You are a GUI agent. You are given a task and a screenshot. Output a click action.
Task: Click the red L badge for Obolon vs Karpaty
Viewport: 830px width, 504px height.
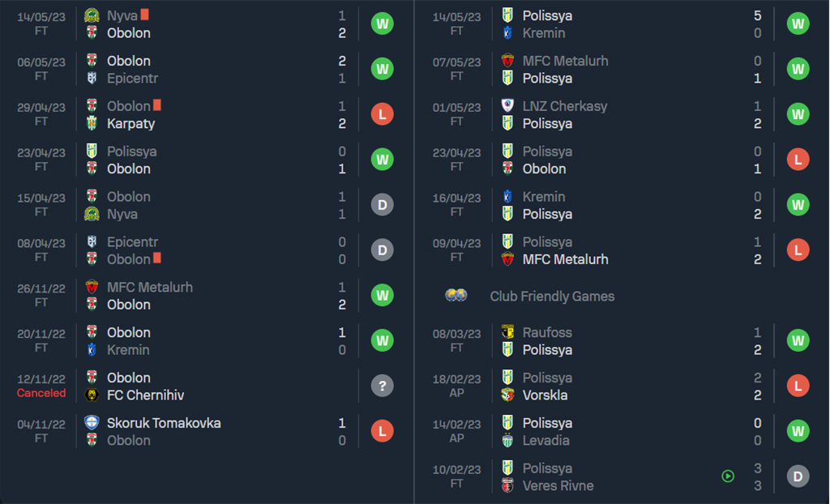(x=382, y=114)
